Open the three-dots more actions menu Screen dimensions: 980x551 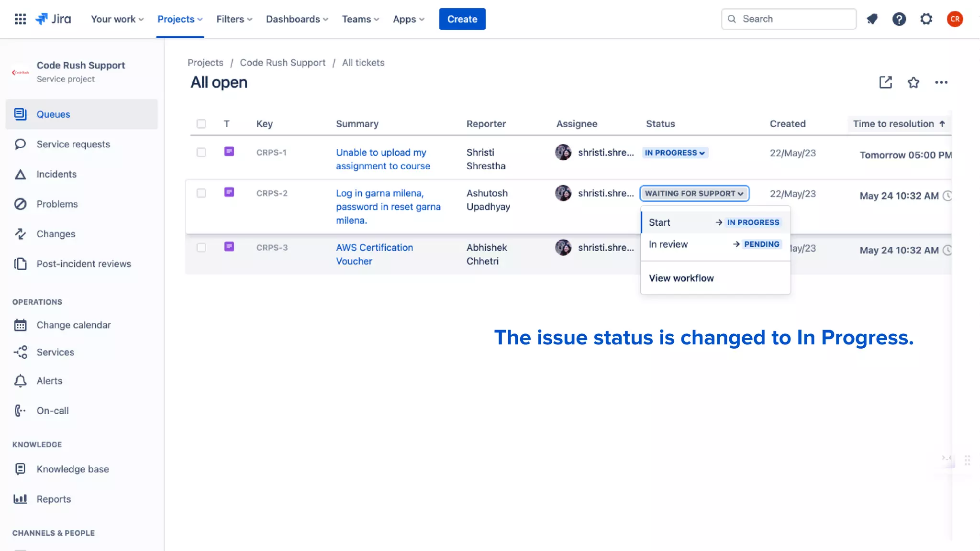tap(941, 82)
